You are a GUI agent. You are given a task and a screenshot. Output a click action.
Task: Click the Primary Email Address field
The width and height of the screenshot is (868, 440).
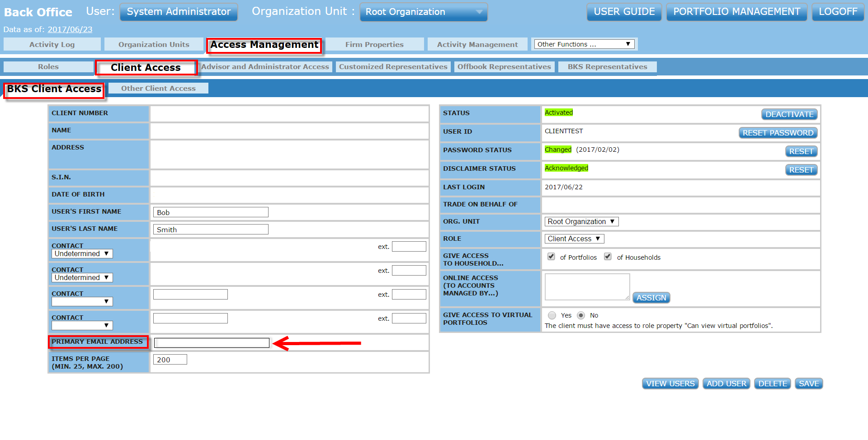[212, 343]
